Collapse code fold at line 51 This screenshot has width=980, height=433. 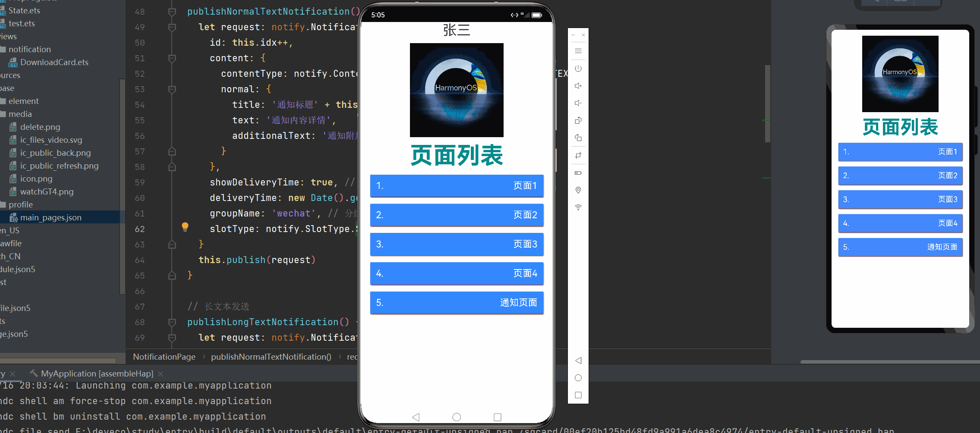tap(172, 58)
